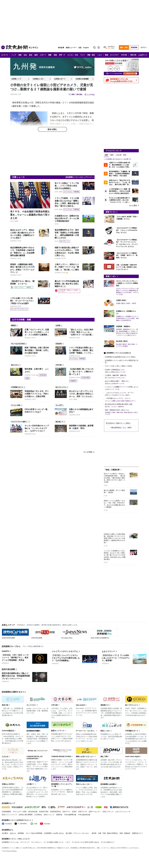The height and width of the screenshot is (868, 149).
Task: Open the English edition link
Action: [86, 48]
